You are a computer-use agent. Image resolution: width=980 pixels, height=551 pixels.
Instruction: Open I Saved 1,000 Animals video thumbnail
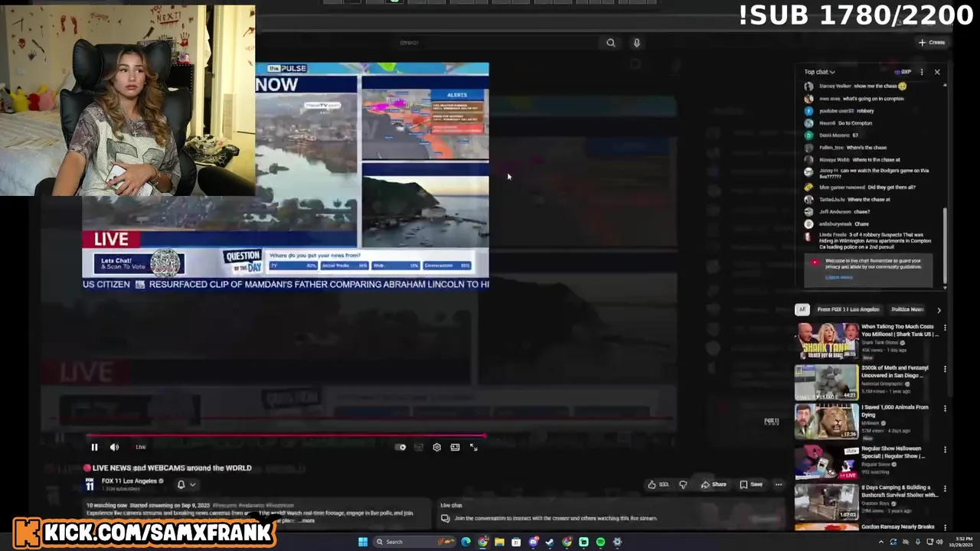coord(826,422)
